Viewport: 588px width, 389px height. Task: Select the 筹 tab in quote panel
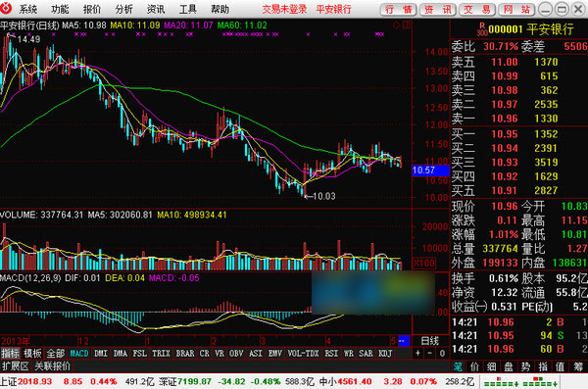578,366
